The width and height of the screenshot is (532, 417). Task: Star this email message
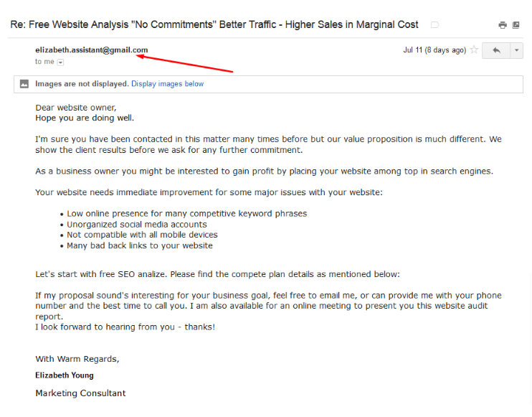point(474,50)
